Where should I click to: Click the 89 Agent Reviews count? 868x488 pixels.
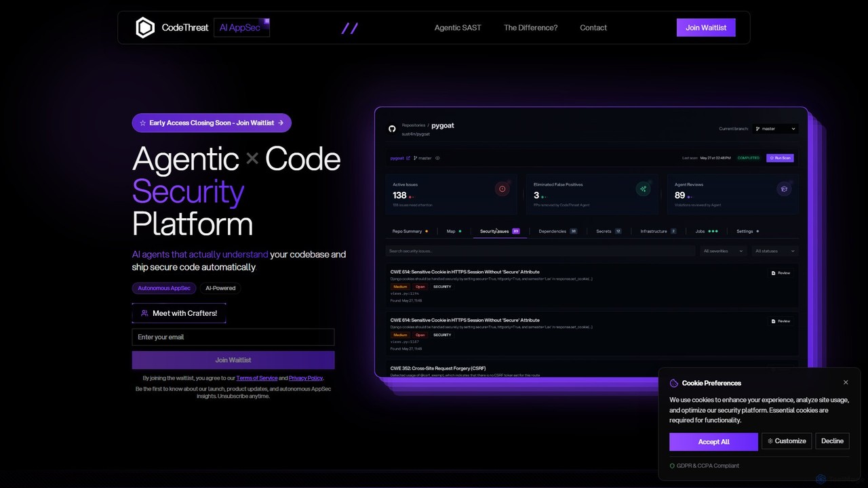pos(679,195)
